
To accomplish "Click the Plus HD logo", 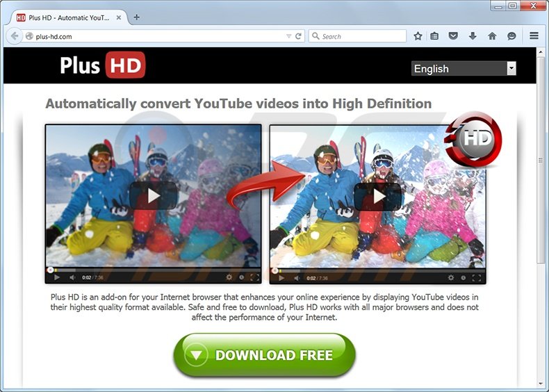I will [x=103, y=65].
